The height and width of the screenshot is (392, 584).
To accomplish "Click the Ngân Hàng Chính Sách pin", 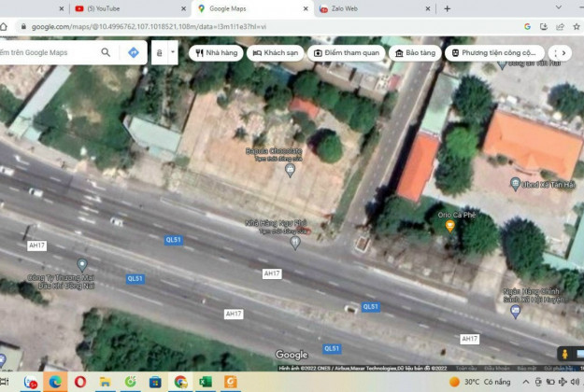I will pos(515,312).
